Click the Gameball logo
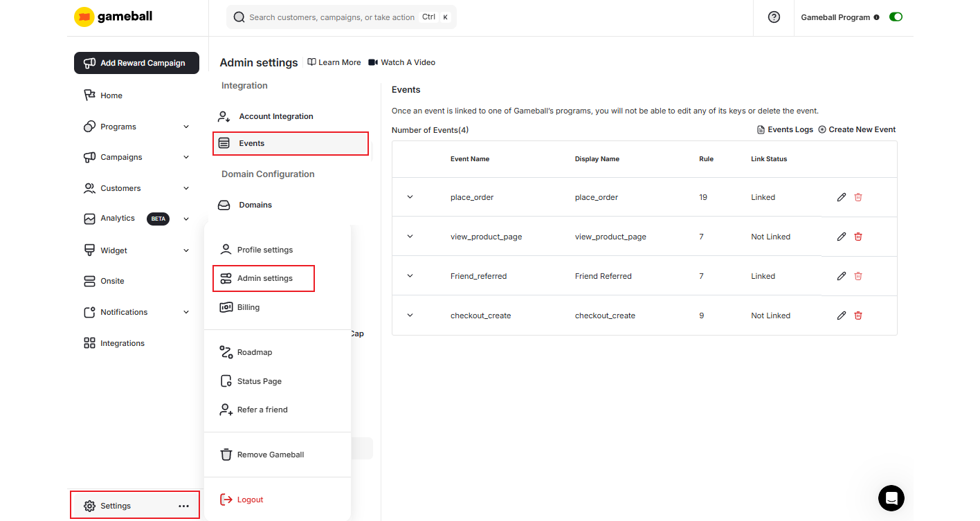This screenshot has height=521, width=980. (x=113, y=16)
